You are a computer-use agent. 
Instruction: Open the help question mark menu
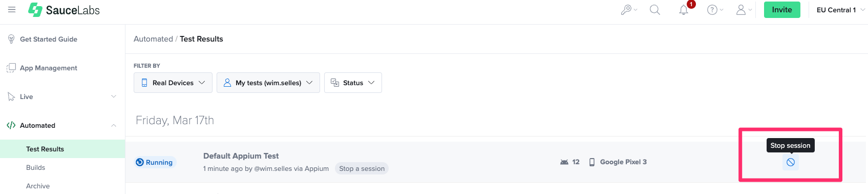pos(715,10)
